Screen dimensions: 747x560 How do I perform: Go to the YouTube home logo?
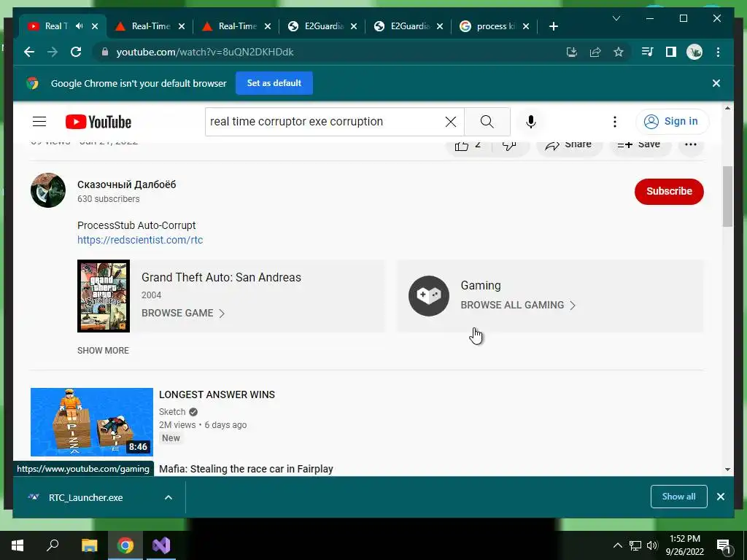click(98, 122)
